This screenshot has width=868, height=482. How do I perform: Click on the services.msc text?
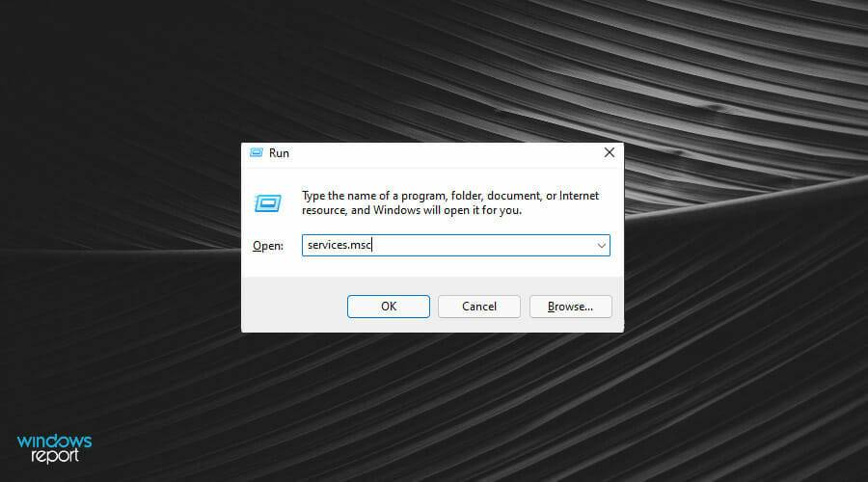point(339,246)
